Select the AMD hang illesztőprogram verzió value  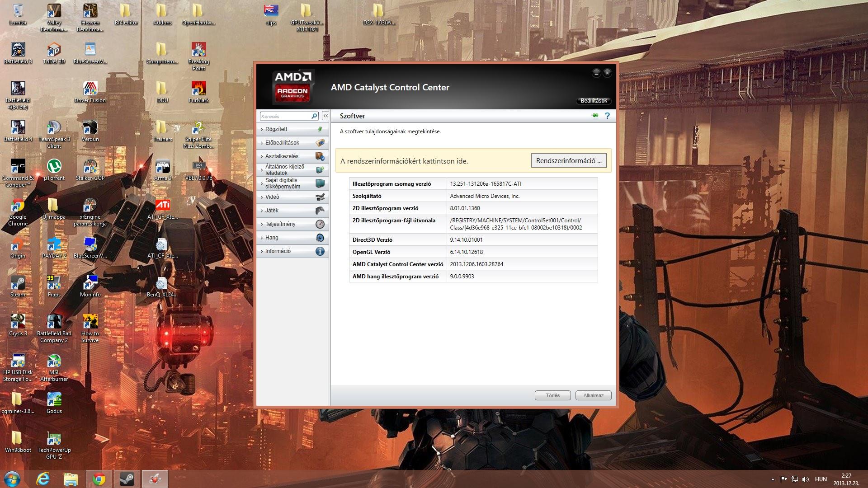(x=462, y=277)
